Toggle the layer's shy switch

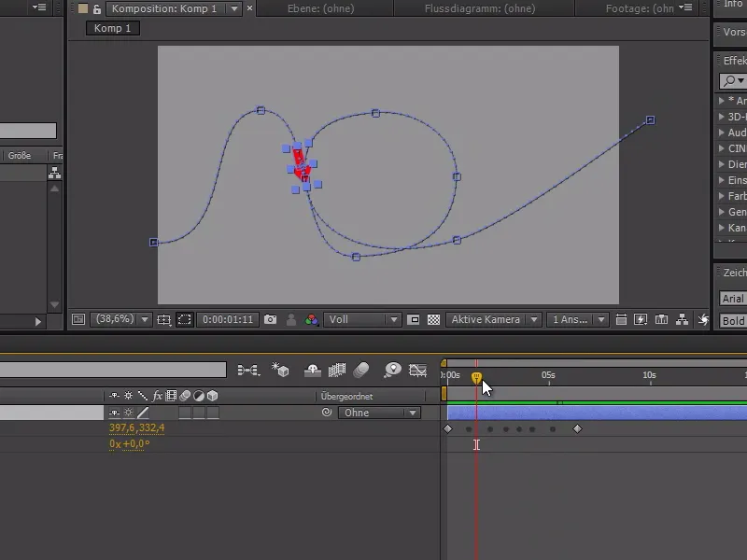[x=114, y=413]
